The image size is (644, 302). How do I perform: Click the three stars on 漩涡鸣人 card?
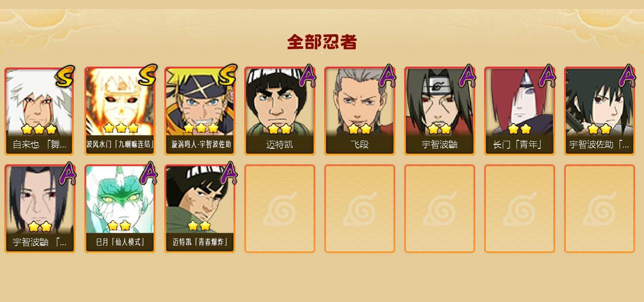201,128
